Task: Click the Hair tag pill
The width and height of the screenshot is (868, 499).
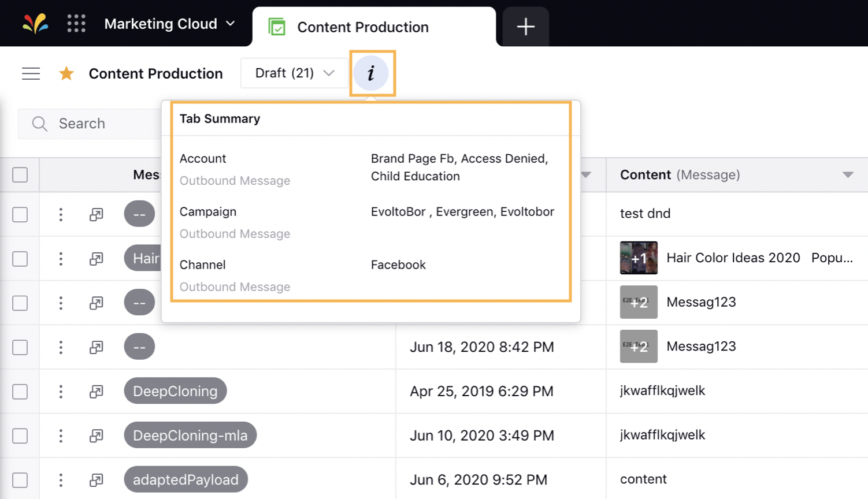Action: [x=143, y=258]
